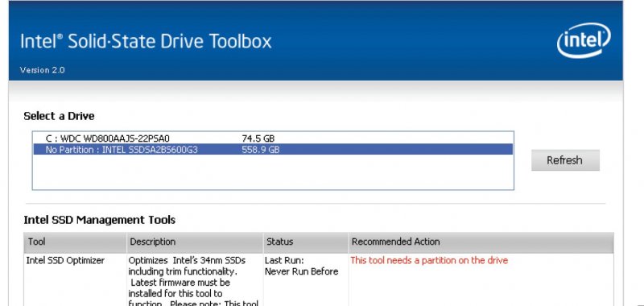Select the C : WDC WD800AAJS-22PSA0 drive

(273, 139)
